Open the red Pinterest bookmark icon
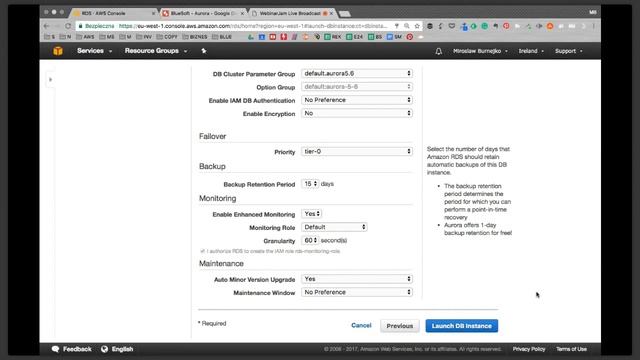Image resolution: width=640 pixels, height=360 pixels. point(409,37)
